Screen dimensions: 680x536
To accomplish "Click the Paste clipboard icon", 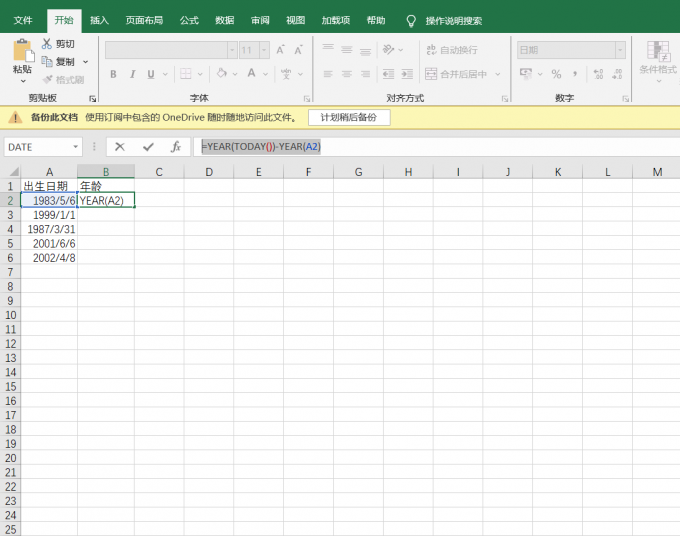I will 23,50.
